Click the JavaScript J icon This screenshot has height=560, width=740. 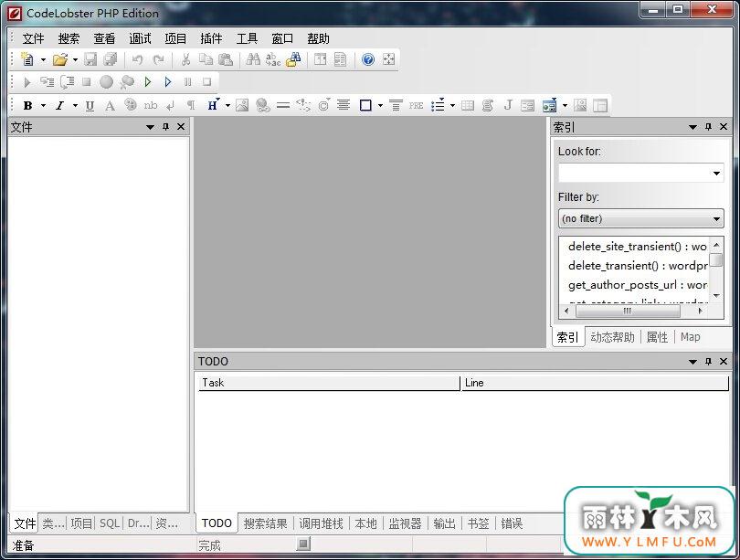click(x=508, y=105)
